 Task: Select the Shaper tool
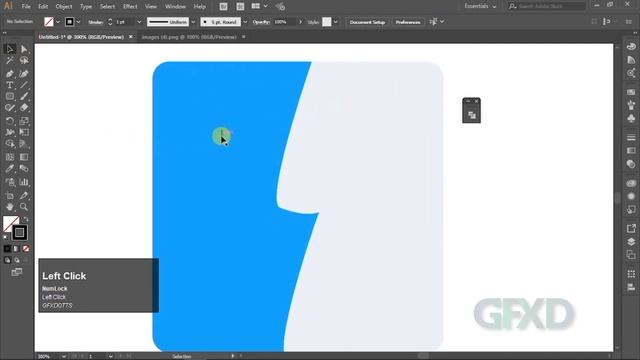tap(10, 108)
